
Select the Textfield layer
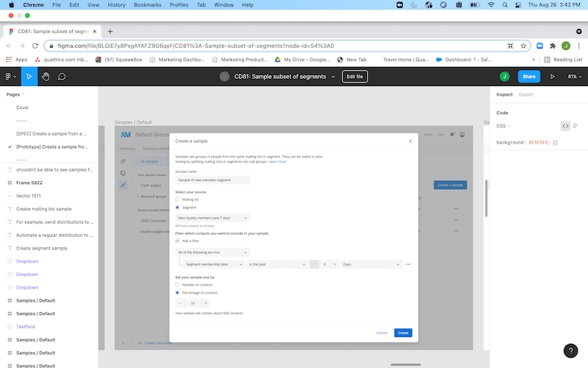tap(26, 327)
